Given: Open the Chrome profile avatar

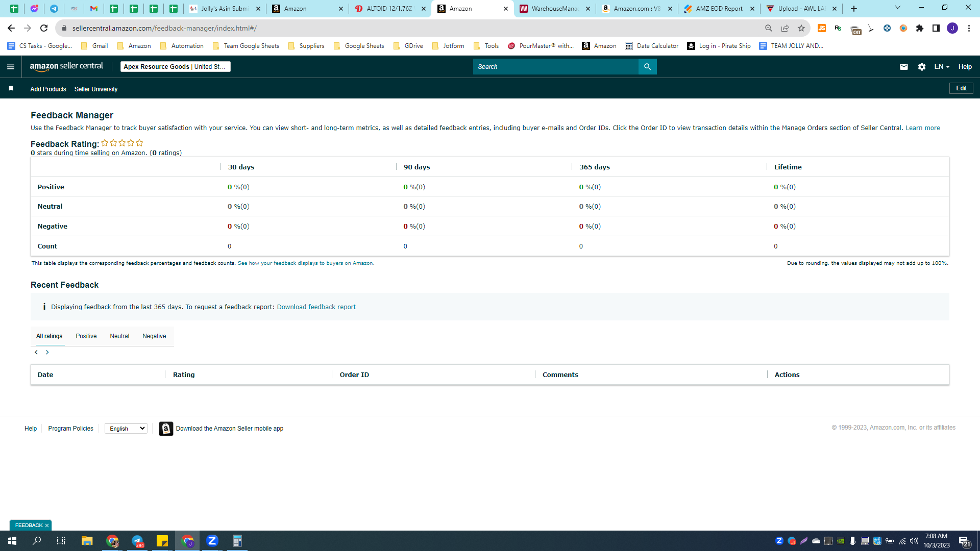Looking at the screenshot, I should pyautogui.click(x=952, y=28).
